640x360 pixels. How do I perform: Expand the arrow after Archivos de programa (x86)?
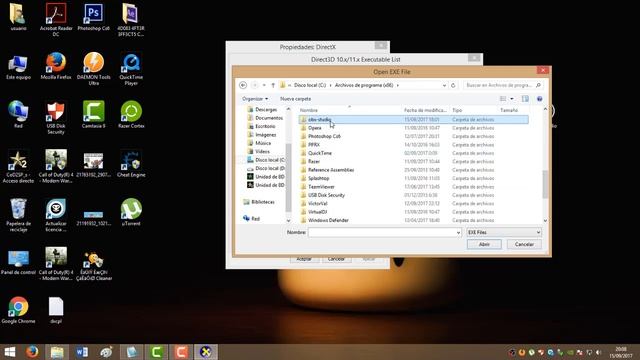398,85
